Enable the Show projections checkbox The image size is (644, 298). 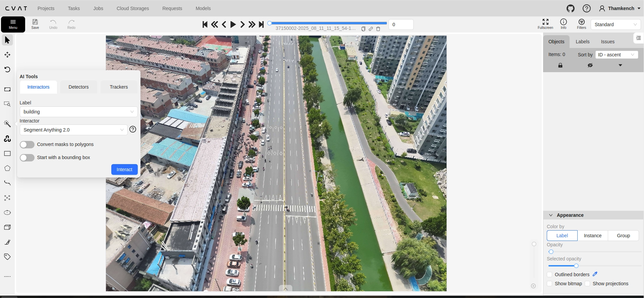(587, 284)
